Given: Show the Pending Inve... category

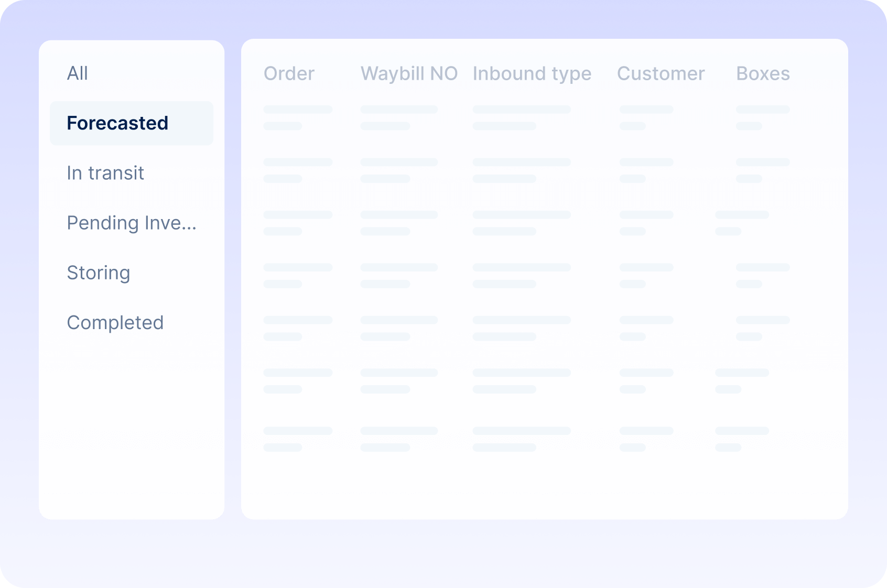Looking at the screenshot, I should [x=131, y=223].
